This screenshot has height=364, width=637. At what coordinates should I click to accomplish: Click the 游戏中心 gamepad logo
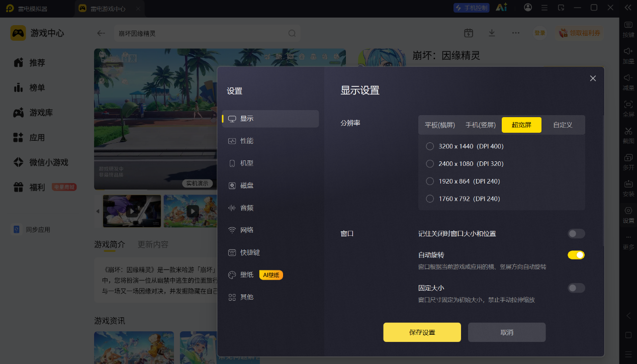[x=18, y=33]
